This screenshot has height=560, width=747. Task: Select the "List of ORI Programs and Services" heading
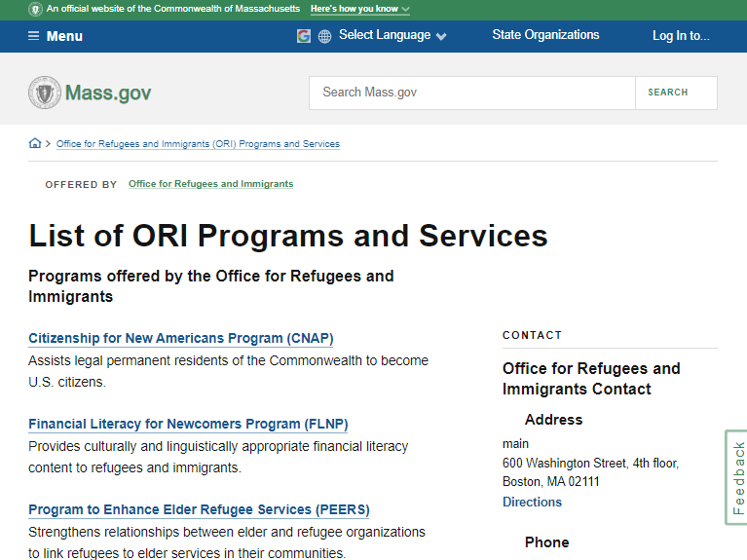(288, 236)
